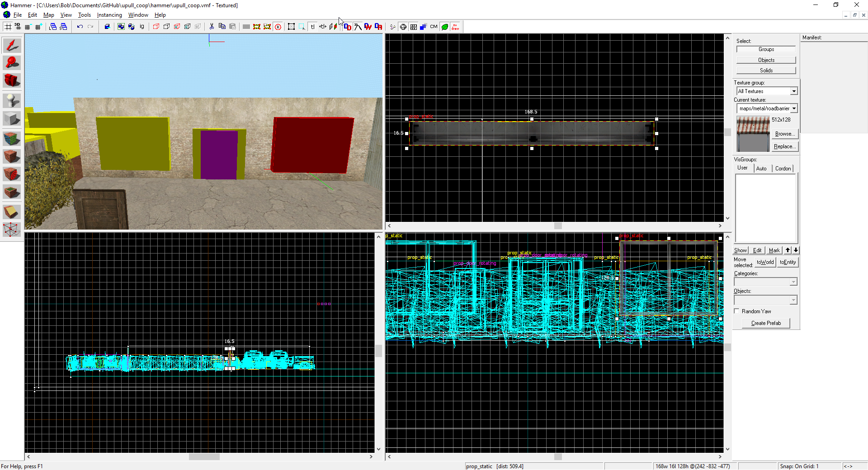Switch to the Cordon VisGroups tab
Image resolution: width=868 pixels, height=470 pixels.
(x=783, y=169)
